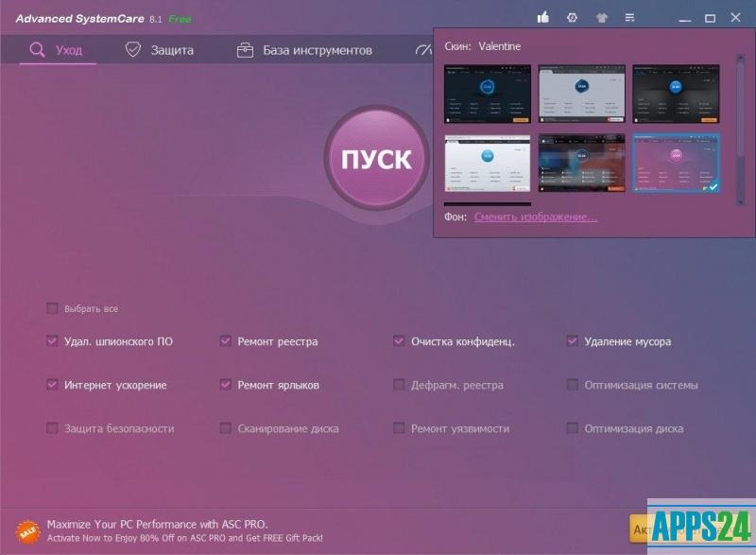This screenshot has height=555, width=756.
Task: Uncheck Интернет ускорение option
Action: click(52, 385)
